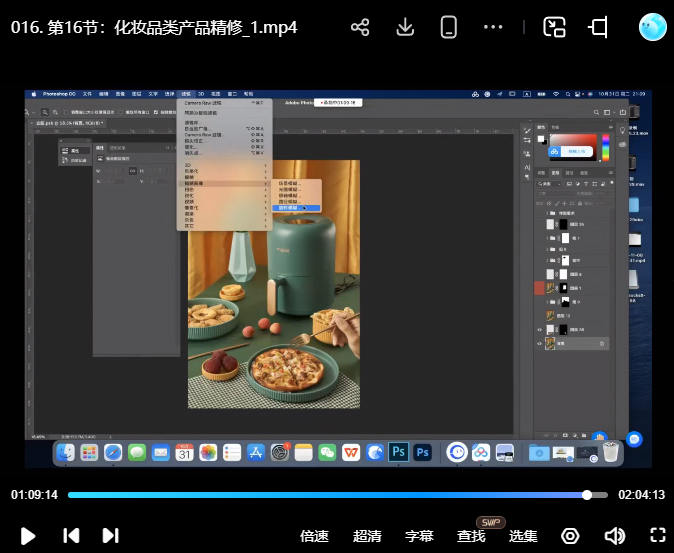
Task: Click the white handle on the progress bar
Action: (x=587, y=495)
